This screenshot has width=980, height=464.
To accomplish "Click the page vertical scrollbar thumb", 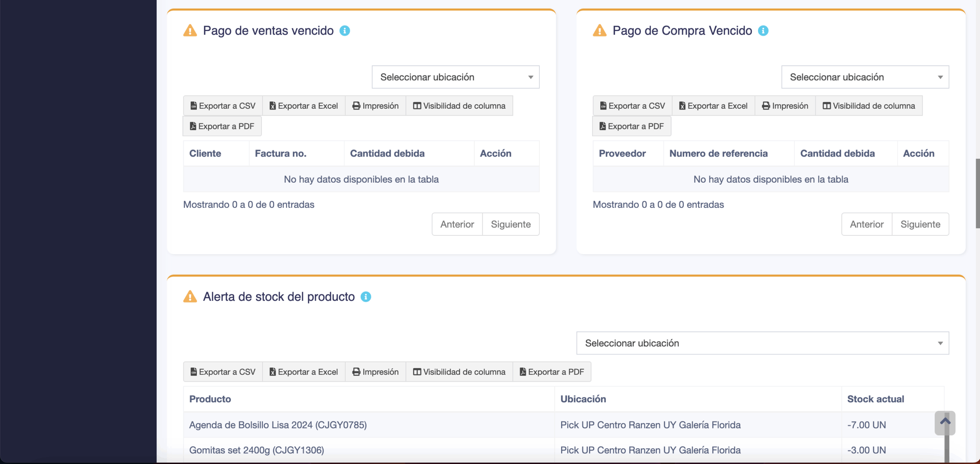I will pyautogui.click(x=977, y=193).
